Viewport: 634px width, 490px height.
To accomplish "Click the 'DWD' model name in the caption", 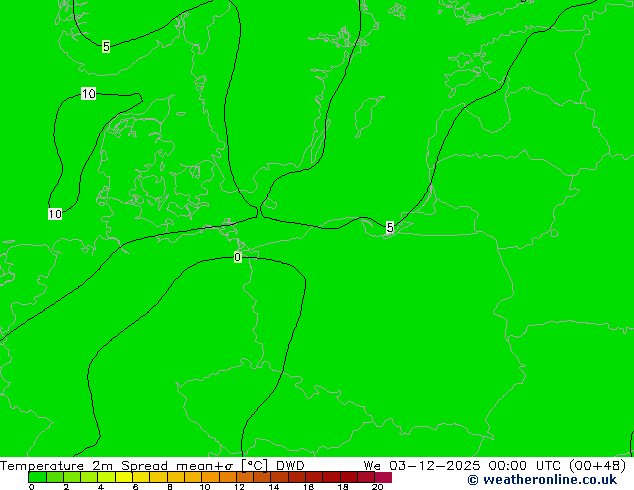I will tap(290, 466).
